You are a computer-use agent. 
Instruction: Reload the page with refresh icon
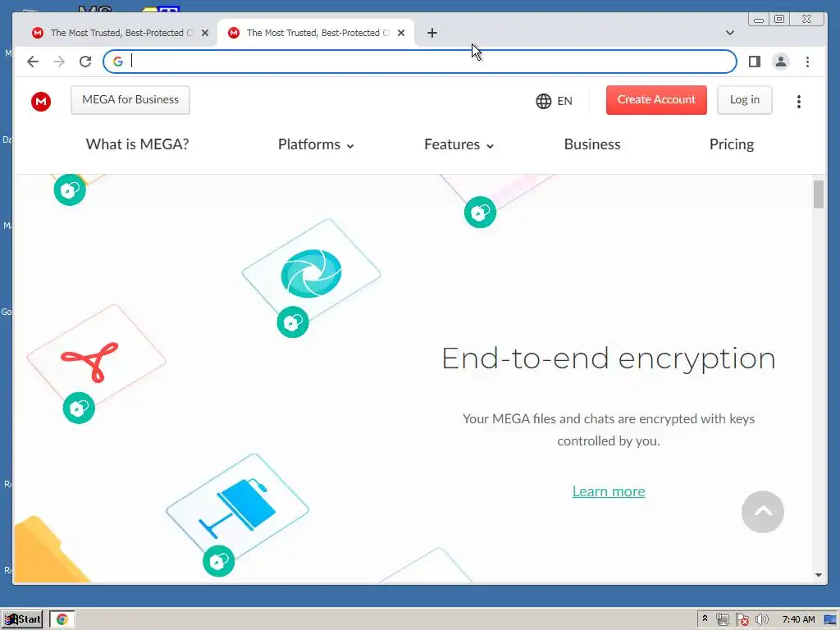pyautogui.click(x=85, y=62)
